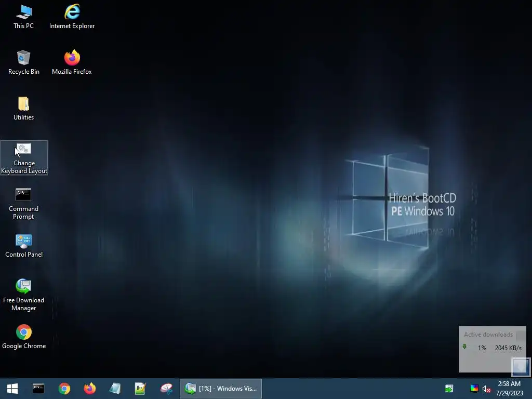This screenshot has width=532, height=399.
Task: Click the 2045 KB/s download speed
Action: tap(508, 348)
